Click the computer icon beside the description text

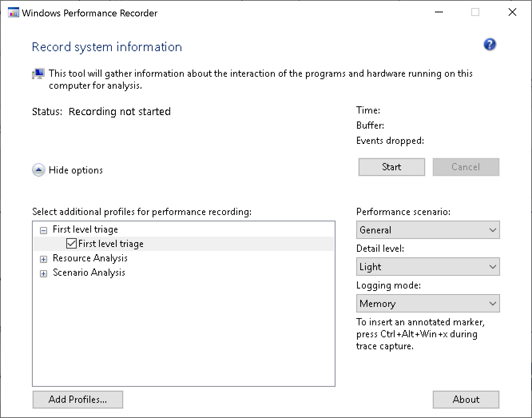38,74
